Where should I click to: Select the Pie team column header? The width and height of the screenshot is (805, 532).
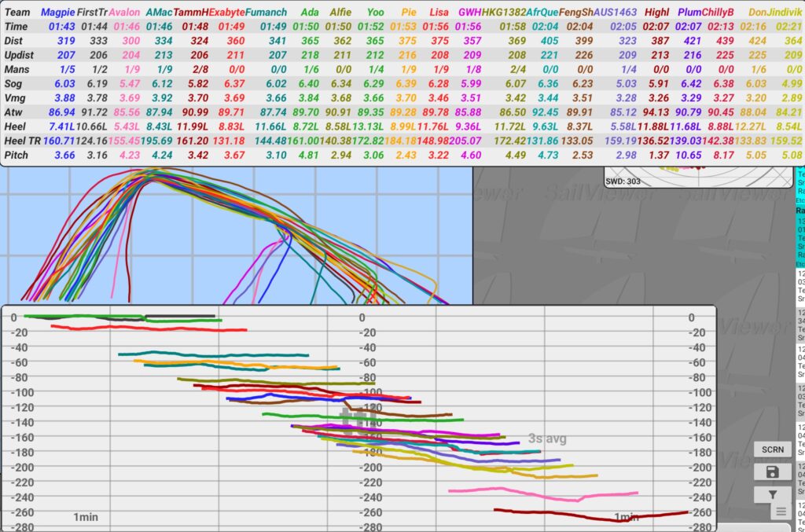(x=409, y=13)
